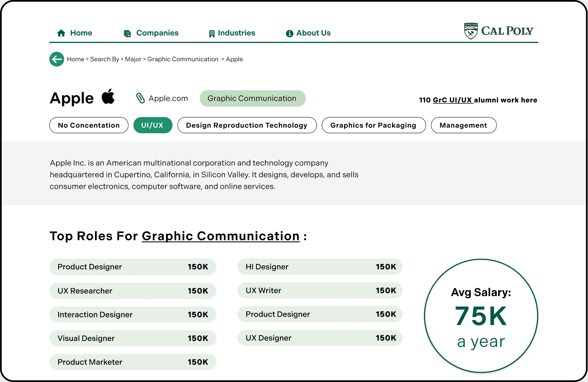Open the Interaction Designer role row
This screenshot has width=588, height=382.
[x=133, y=315]
